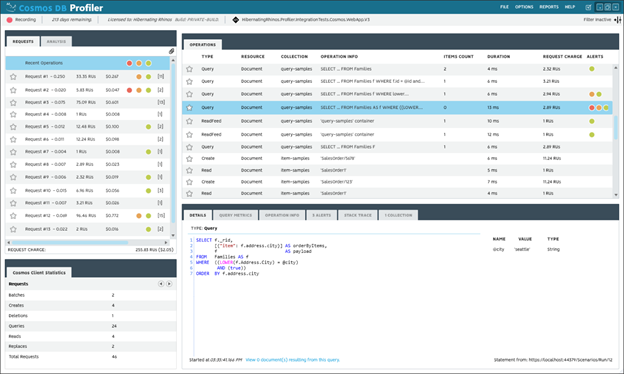Image resolution: width=624 pixels, height=374 pixels.
Task: Star Request #2 in the requests list
Action: [x=13, y=90]
